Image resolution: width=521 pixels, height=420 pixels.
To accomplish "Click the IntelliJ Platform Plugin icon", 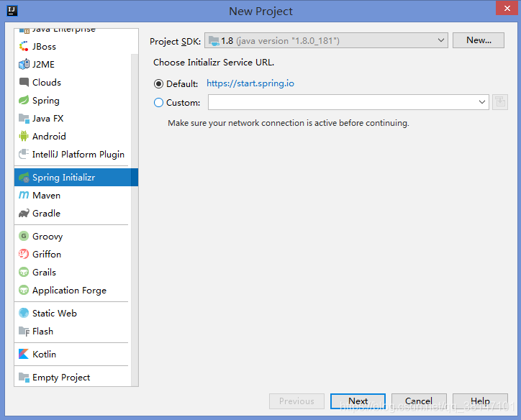I will (24, 154).
